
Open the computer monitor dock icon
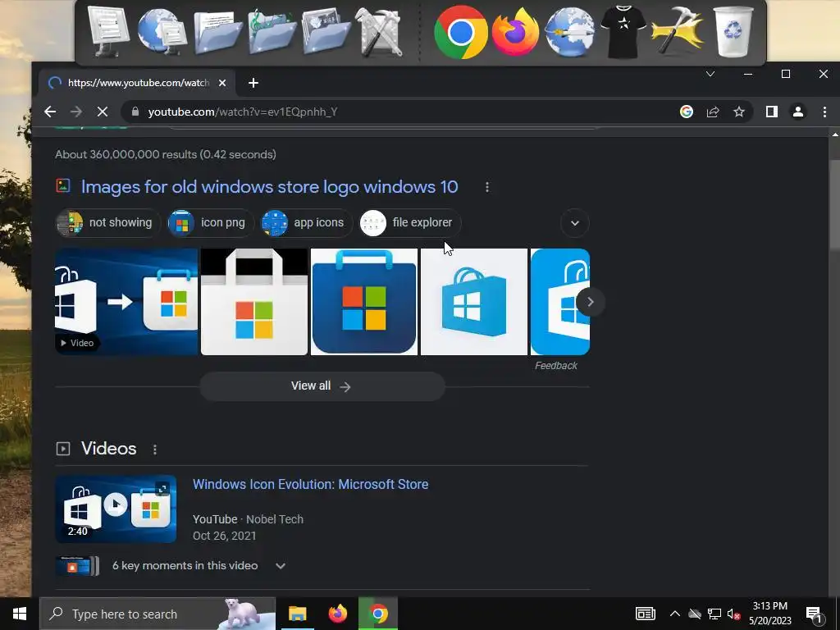108,31
